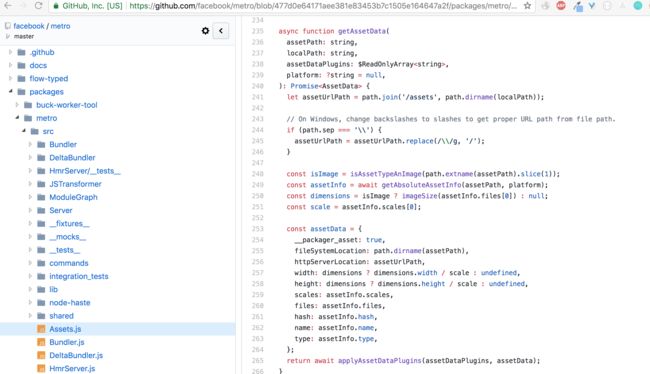Viewport: 650px width, 374px height.
Task: Click the Assets.js file icon
Action: tap(41, 329)
